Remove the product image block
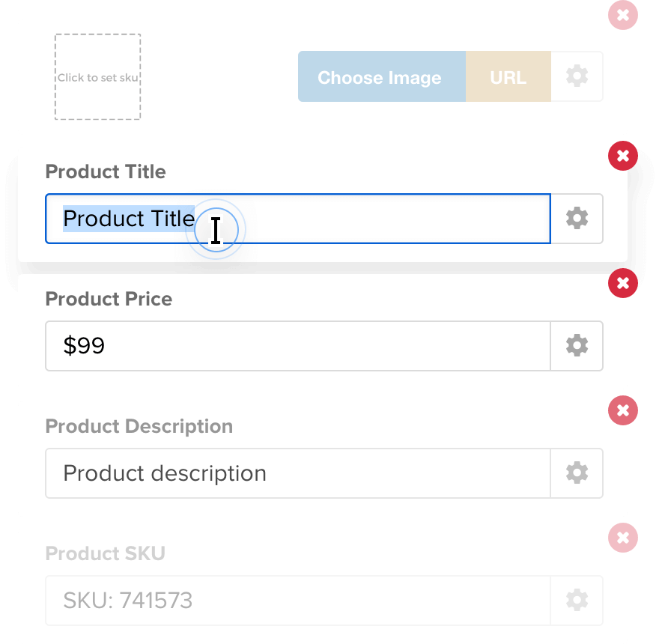Image resolution: width=662 pixels, height=644 pixels. [x=623, y=15]
